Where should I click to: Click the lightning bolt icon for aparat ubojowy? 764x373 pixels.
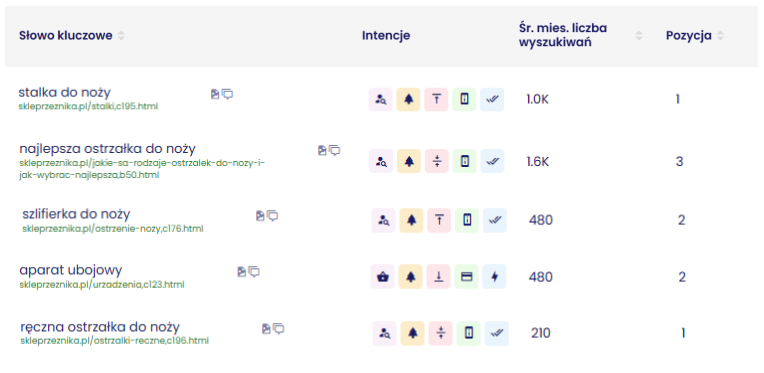tap(495, 277)
